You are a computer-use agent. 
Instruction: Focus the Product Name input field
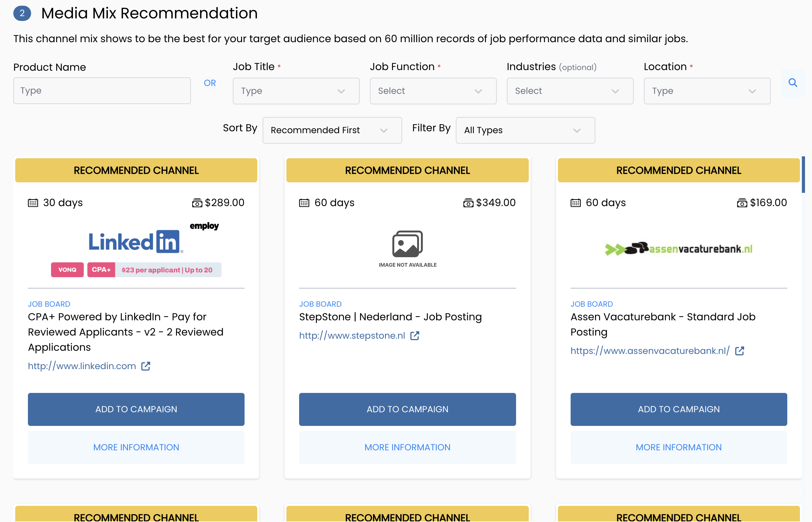pyautogui.click(x=102, y=91)
